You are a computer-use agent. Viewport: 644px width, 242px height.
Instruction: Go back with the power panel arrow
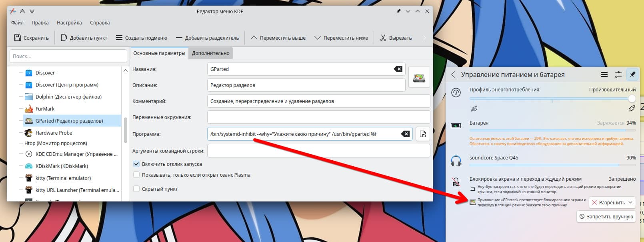click(453, 75)
